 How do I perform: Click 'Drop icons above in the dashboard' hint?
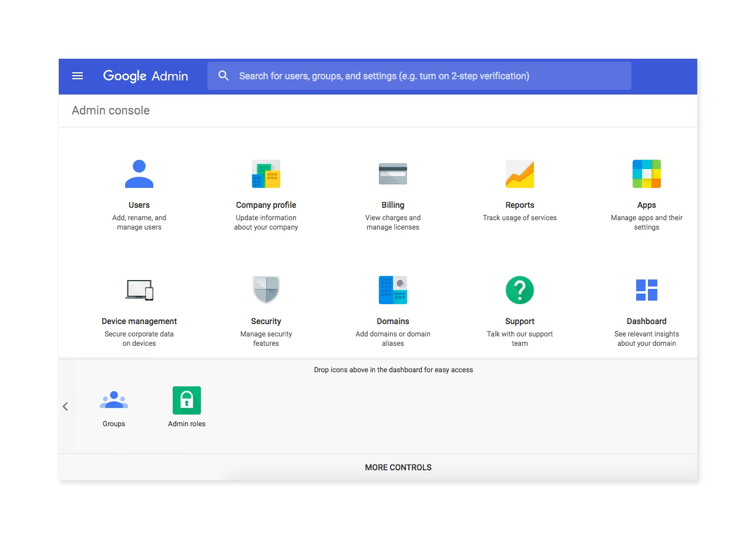[x=394, y=370]
